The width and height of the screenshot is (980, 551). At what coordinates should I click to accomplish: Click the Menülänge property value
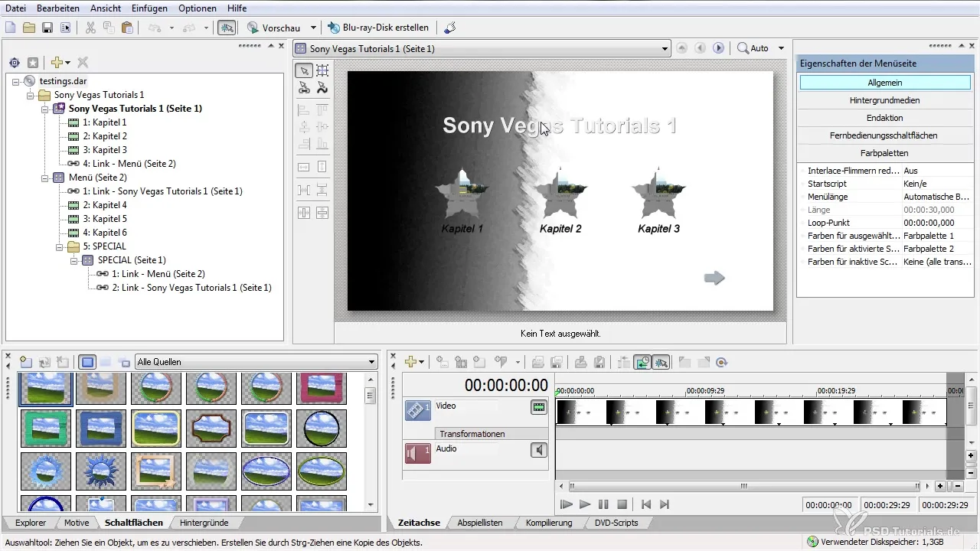point(938,197)
